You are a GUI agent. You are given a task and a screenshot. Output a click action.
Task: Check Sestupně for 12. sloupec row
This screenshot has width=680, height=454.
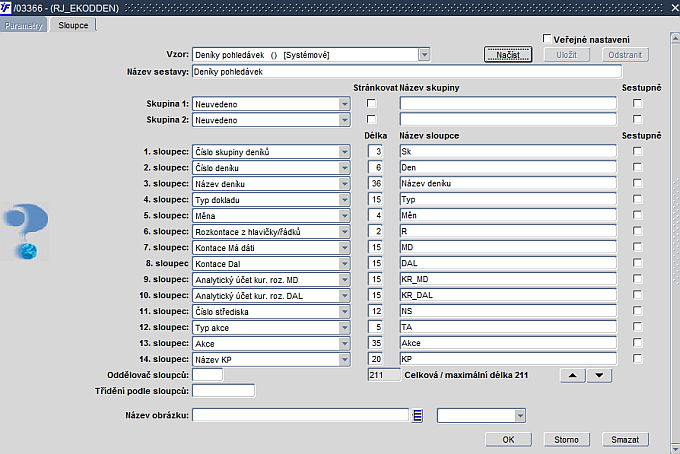click(637, 327)
